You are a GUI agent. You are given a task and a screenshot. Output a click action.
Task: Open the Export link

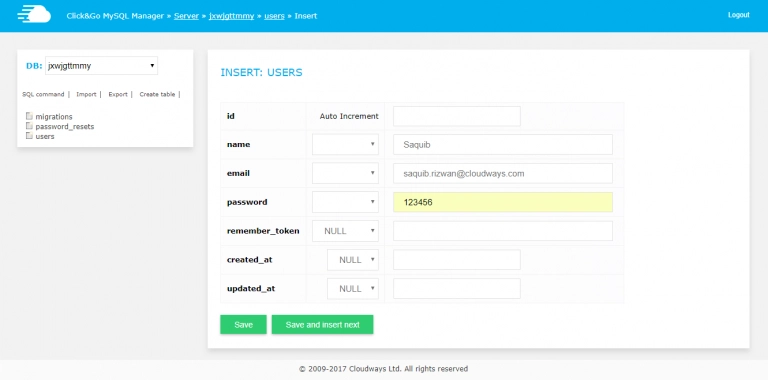118,94
